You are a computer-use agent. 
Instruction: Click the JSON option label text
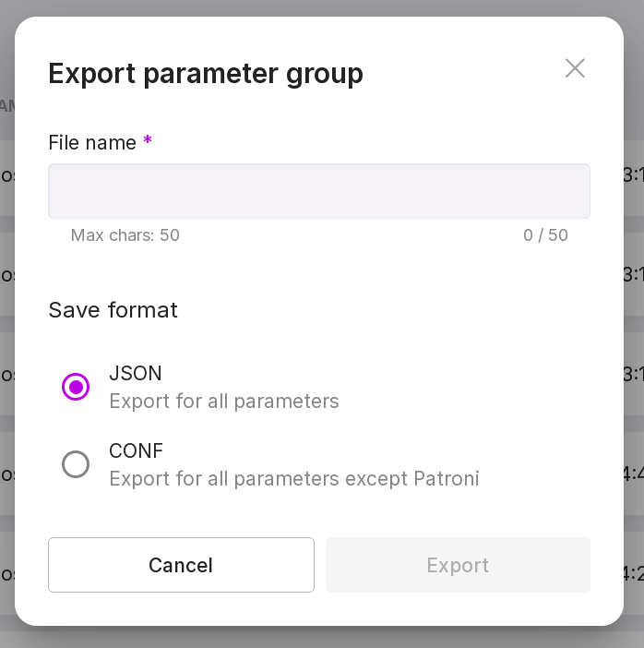pos(136,374)
